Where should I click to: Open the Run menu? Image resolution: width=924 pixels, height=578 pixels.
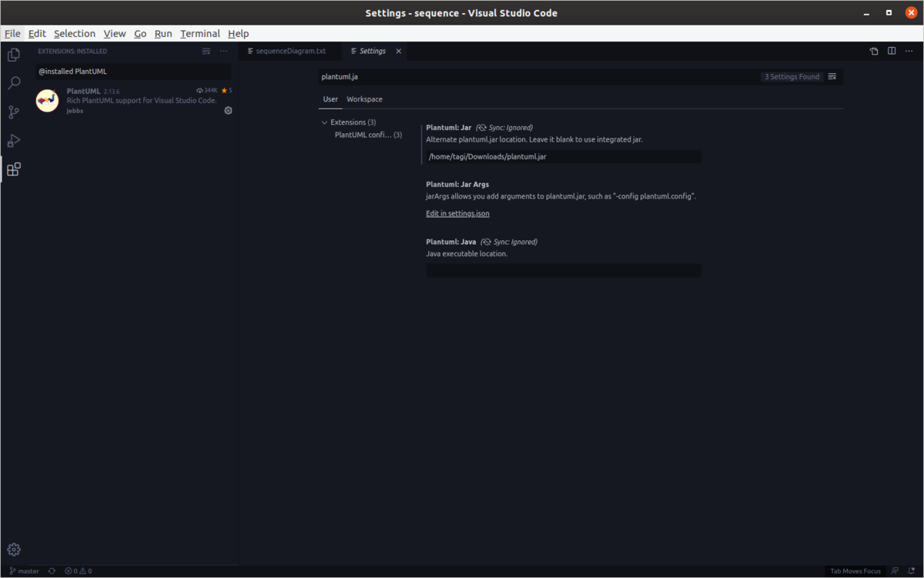pyautogui.click(x=163, y=34)
